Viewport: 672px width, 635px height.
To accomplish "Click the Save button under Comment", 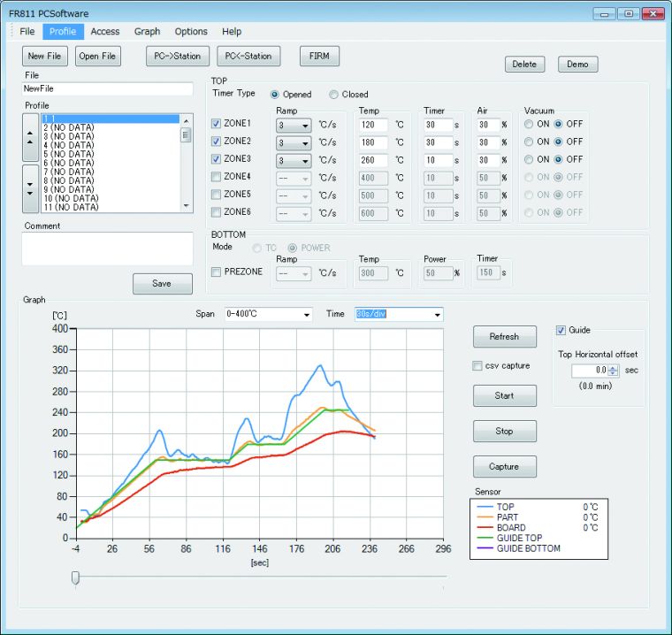I will (162, 284).
